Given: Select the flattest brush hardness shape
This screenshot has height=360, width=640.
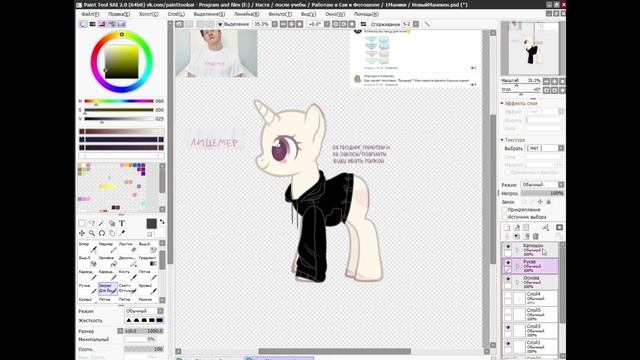Looking at the screenshot, I should point(160,320).
